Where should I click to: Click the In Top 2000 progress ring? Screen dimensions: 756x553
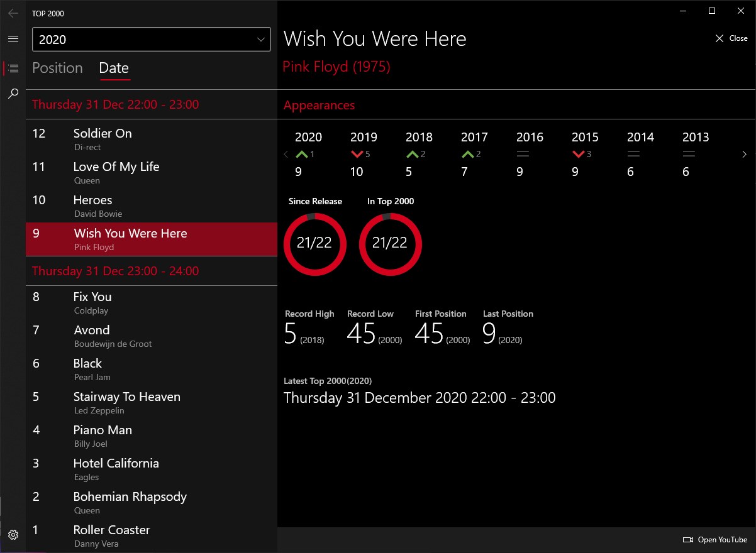pyautogui.click(x=390, y=244)
